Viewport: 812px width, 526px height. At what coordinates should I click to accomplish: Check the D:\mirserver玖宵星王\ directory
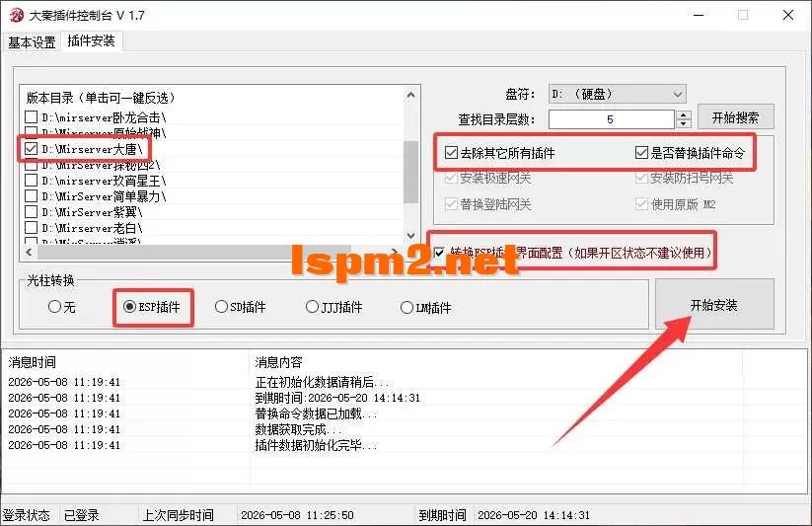(x=31, y=181)
